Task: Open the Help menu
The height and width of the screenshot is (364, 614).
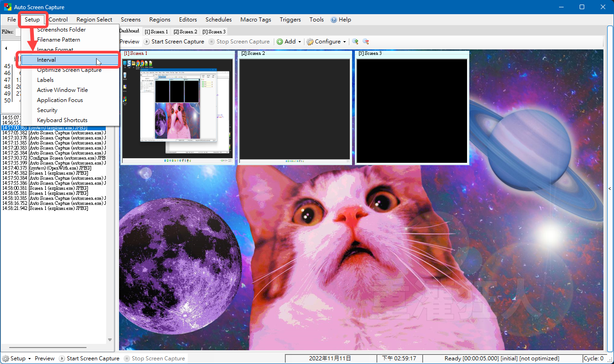Action: pos(341,20)
